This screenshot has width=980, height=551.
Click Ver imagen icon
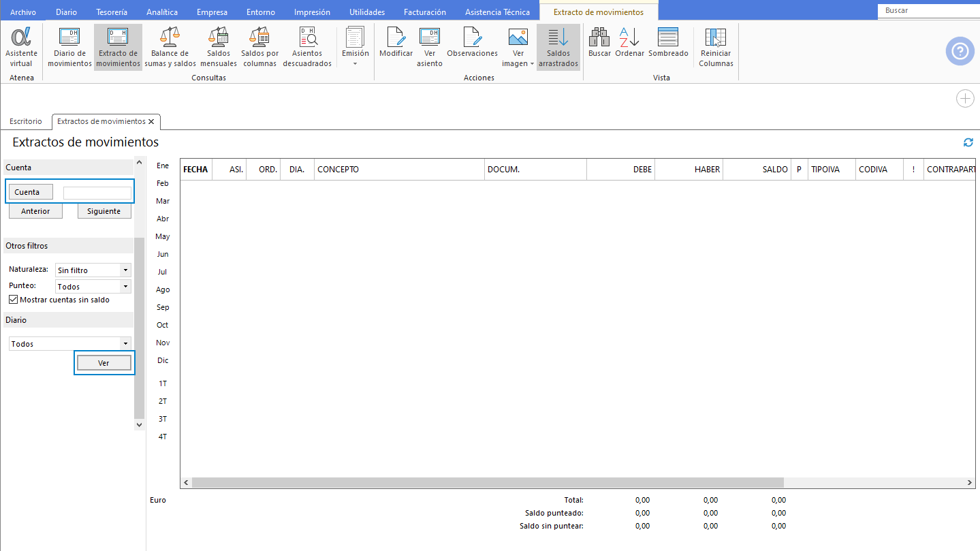(x=518, y=37)
